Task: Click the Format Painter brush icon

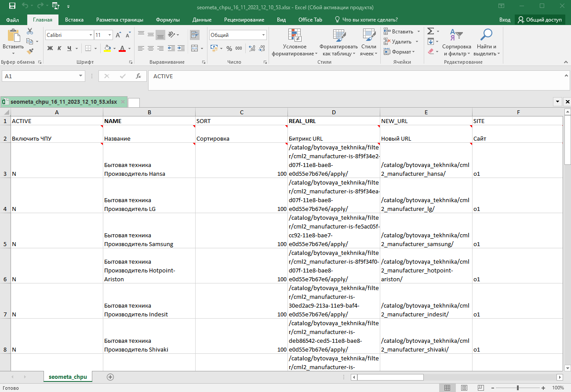Action: [x=30, y=51]
